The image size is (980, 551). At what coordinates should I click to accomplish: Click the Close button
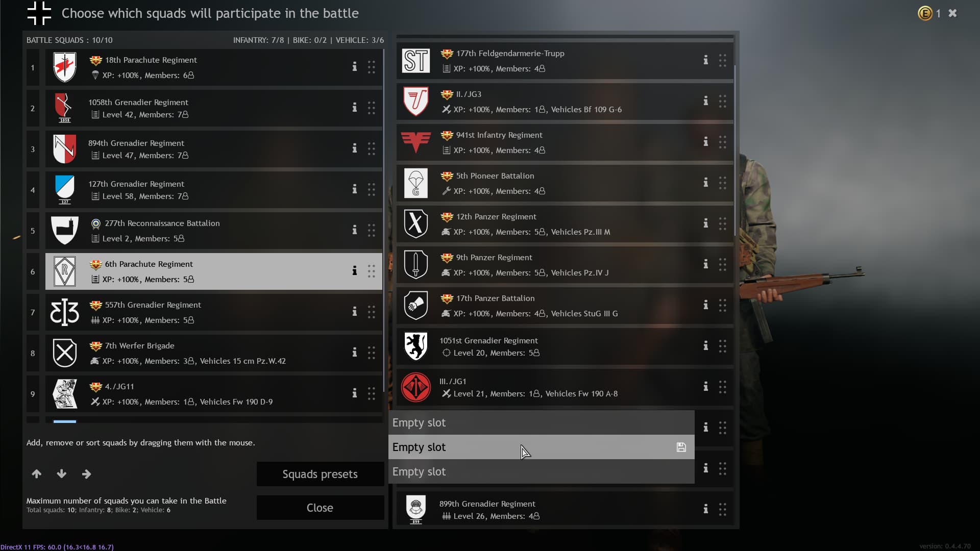point(320,508)
